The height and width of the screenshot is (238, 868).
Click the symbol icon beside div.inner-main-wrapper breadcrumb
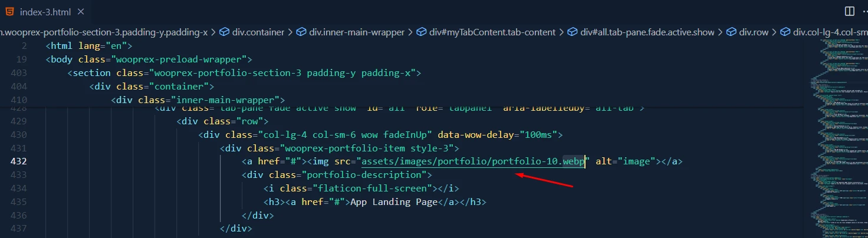coord(301,32)
